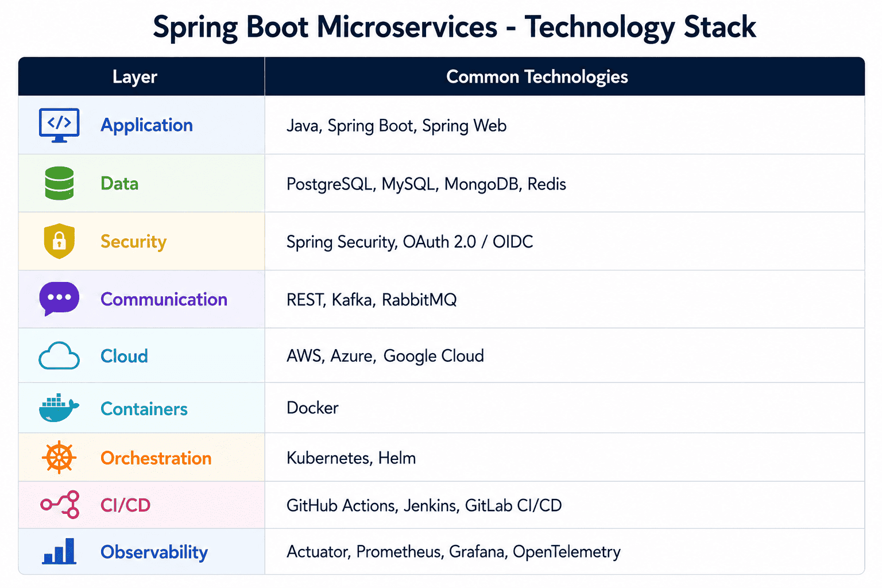This screenshot has width=882, height=588.
Task: Click the Application code monitor icon
Action: [59, 125]
